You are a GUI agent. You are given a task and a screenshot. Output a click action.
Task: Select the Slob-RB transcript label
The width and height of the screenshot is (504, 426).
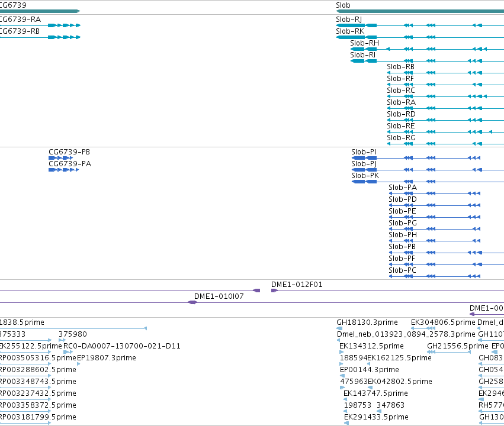[x=400, y=67]
